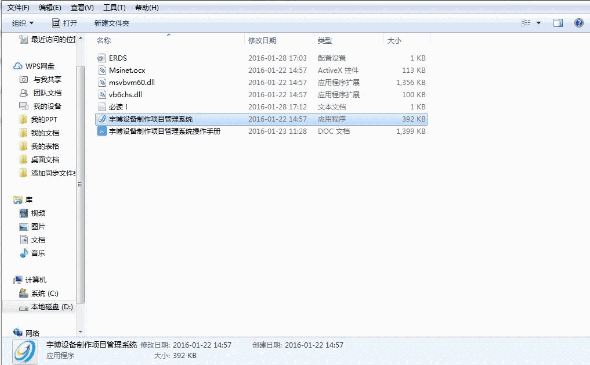Image resolution: width=590 pixels, height=365 pixels.
Task: Click the large app icon in details pane
Action: [x=25, y=351]
